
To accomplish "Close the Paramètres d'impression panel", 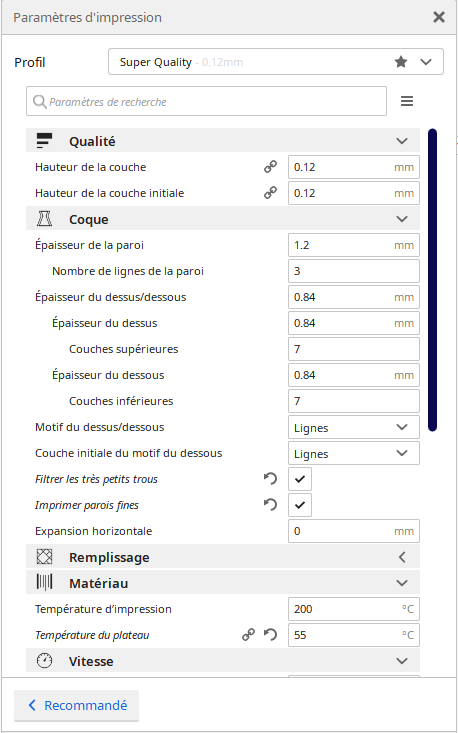I will [439, 17].
